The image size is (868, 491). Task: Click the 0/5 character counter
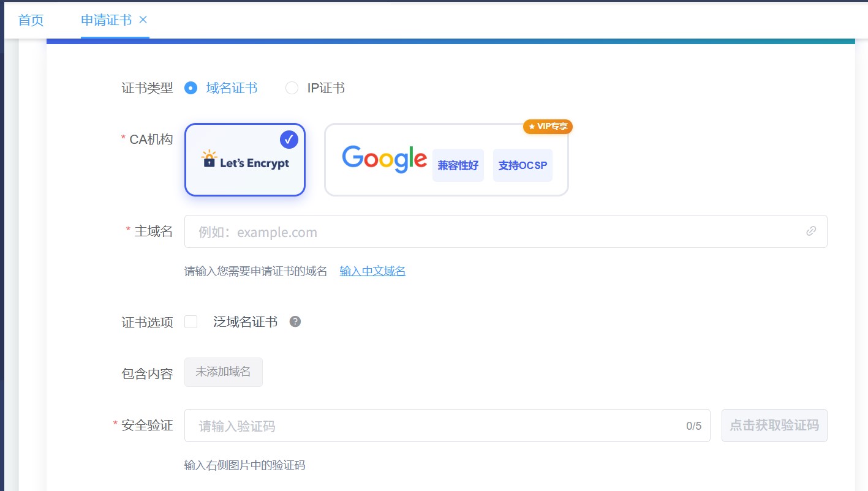click(693, 426)
